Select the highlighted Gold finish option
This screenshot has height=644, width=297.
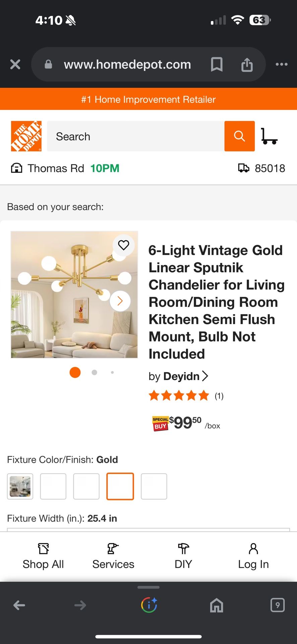click(120, 486)
